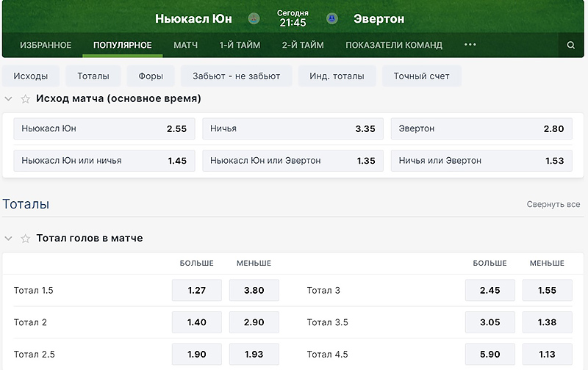Pick Эвертон win odds 2.80
Viewport: 588px width, 370px height.
click(481, 128)
